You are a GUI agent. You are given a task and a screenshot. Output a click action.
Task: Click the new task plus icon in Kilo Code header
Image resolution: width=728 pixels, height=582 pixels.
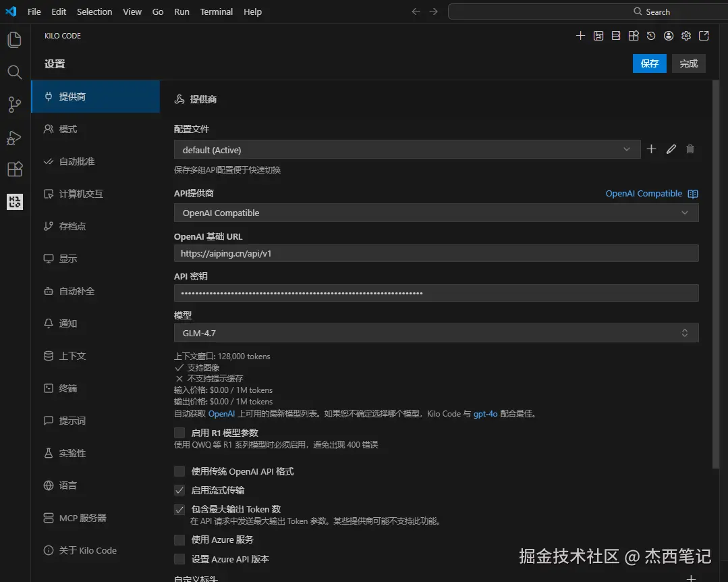click(580, 36)
